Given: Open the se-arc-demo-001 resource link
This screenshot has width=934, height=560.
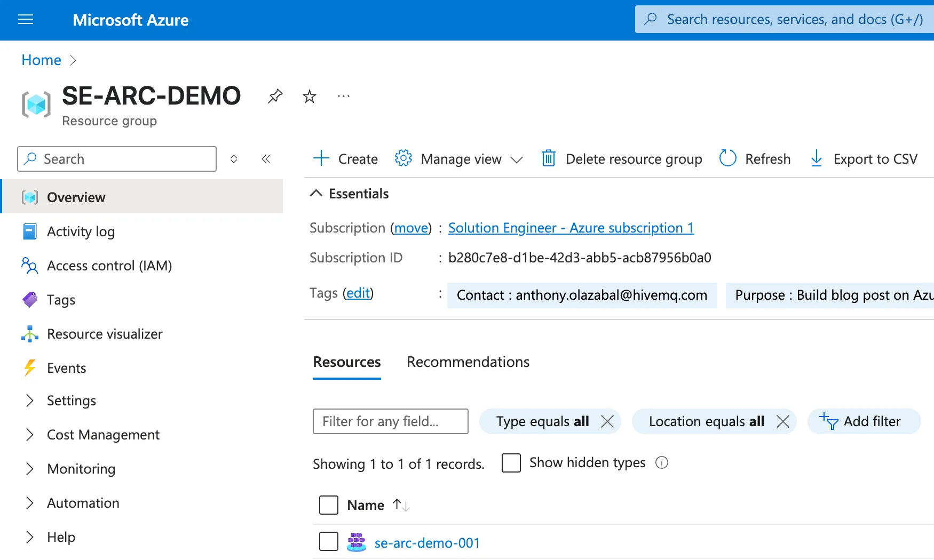Looking at the screenshot, I should 427,543.
